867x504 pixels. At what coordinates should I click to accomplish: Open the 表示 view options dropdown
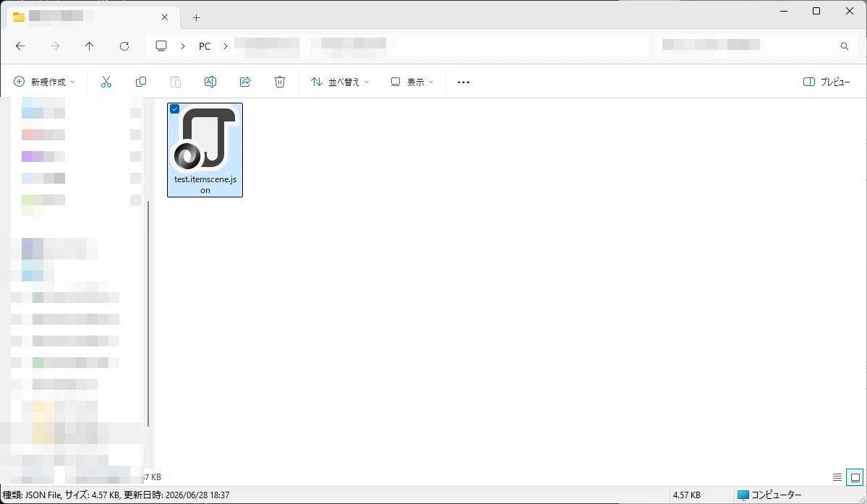point(412,82)
